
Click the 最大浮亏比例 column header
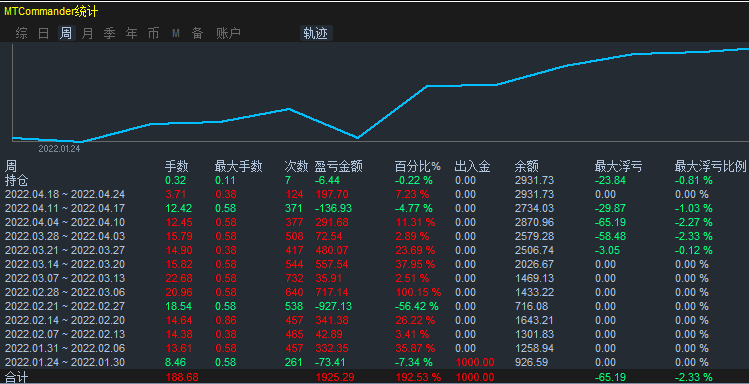[710, 166]
